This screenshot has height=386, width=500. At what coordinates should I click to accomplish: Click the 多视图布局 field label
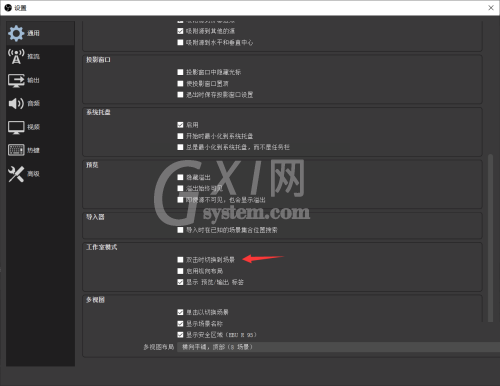coord(159,347)
